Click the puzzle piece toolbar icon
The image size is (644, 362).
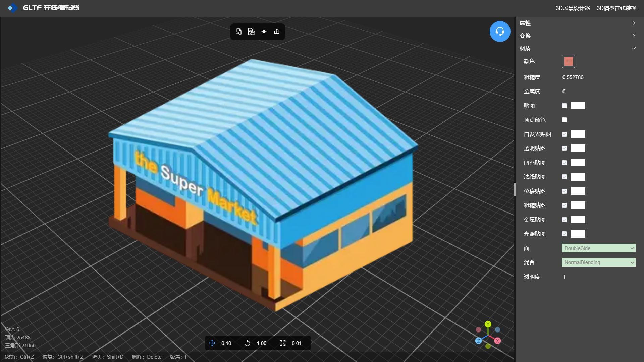tap(251, 32)
